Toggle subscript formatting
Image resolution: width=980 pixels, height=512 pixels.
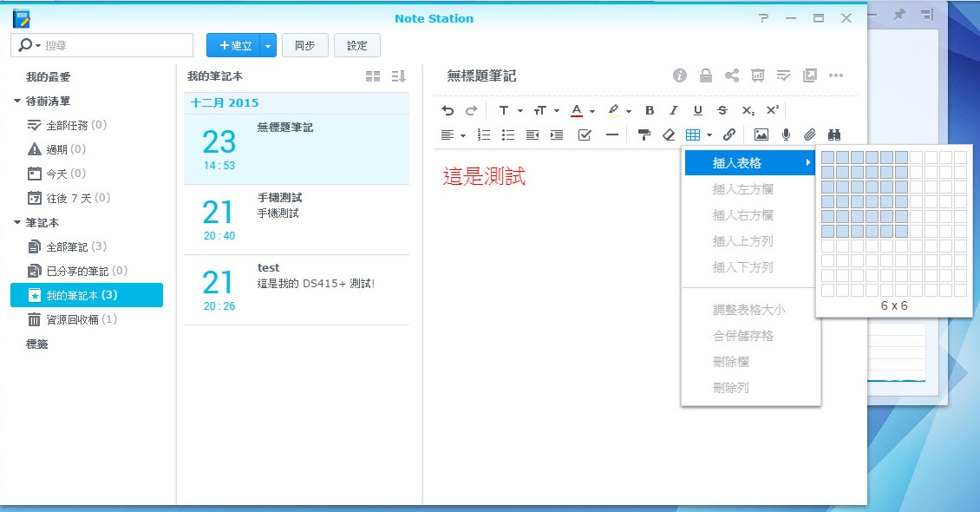pos(748,111)
